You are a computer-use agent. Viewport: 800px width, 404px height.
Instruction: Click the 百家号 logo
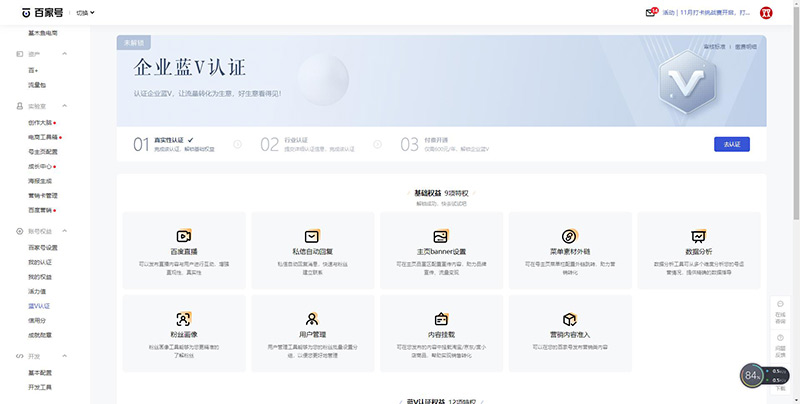(42, 13)
